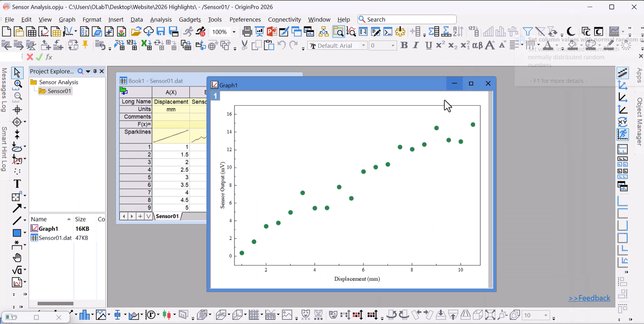Screen dimensions: 644x324
Task: Expand the font size dropdown
Action: coord(393,45)
